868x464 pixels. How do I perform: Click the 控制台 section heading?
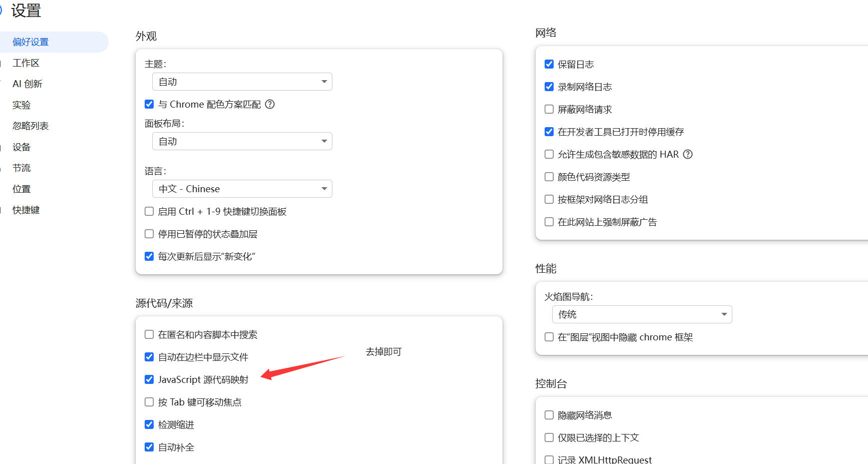tap(551, 384)
